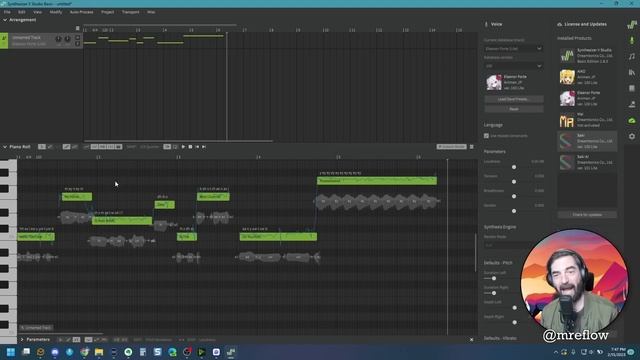The width and height of the screenshot is (640, 360).
Task: Adjust the Breathiness slider handle
Action: click(x=514, y=196)
